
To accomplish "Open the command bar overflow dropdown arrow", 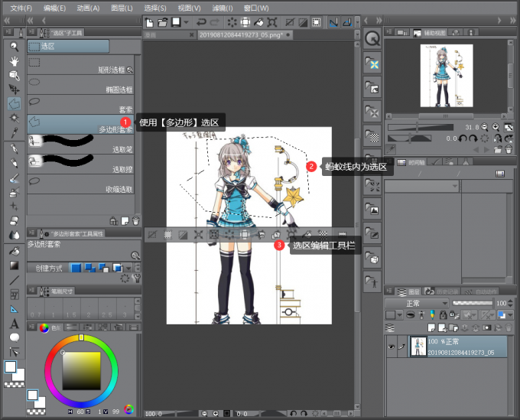I will [x=357, y=22].
